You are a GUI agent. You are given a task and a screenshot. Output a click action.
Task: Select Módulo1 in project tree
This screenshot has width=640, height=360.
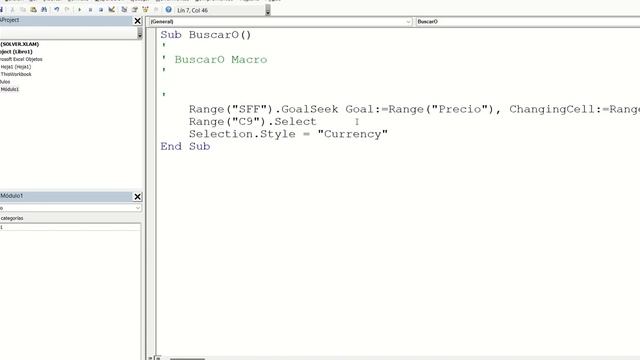click(9, 89)
